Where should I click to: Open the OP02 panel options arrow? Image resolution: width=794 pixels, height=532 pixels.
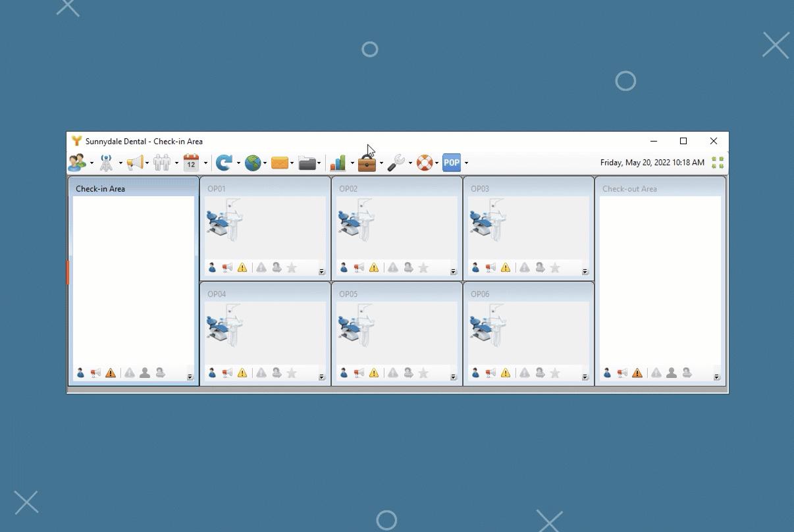pos(454,272)
